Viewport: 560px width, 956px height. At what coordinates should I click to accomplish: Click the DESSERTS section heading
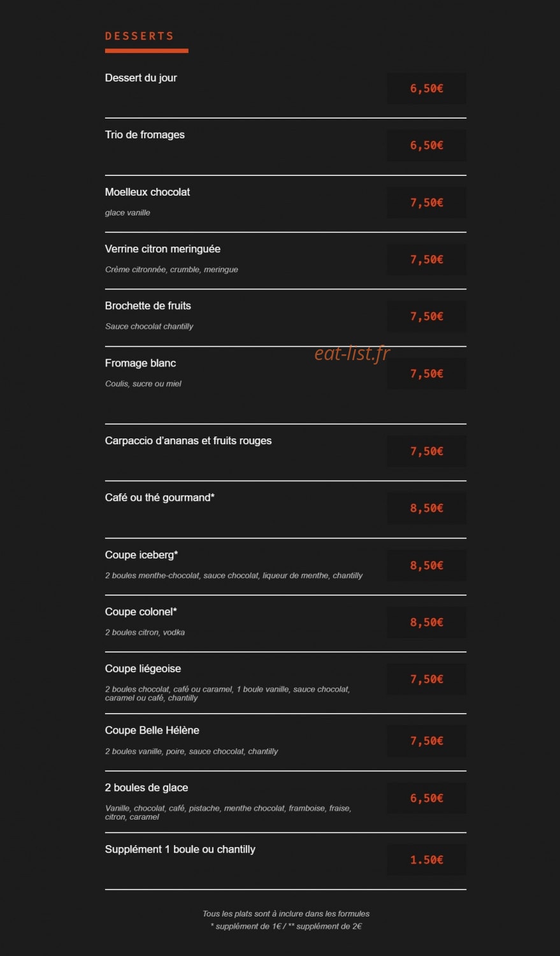[139, 36]
